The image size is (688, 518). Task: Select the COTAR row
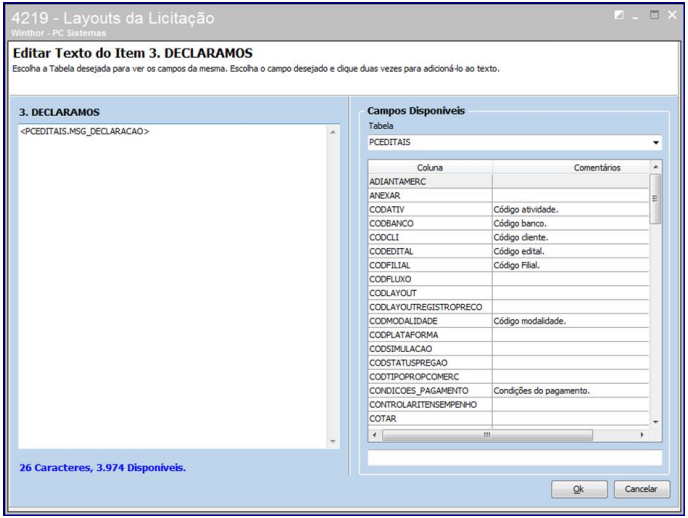[508, 418]
